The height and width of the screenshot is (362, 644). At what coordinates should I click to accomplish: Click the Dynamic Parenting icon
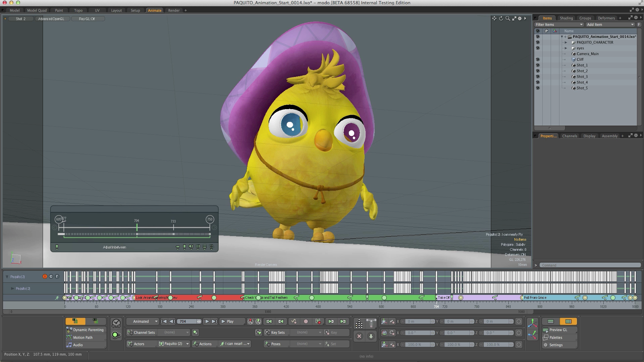click(69, 330)
